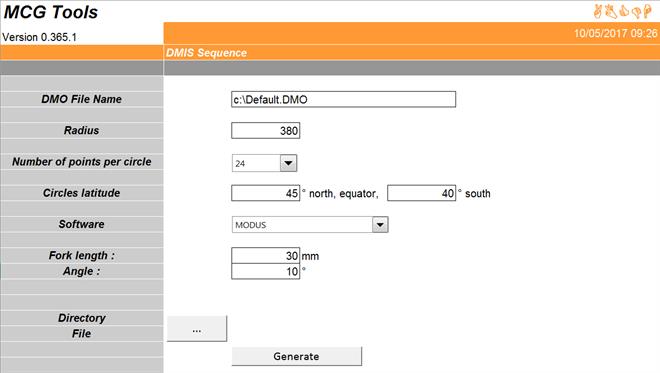Click the 'north, equator,' text
The width and height of the screenshot is (660, 373).
click(x=343, y=194)
